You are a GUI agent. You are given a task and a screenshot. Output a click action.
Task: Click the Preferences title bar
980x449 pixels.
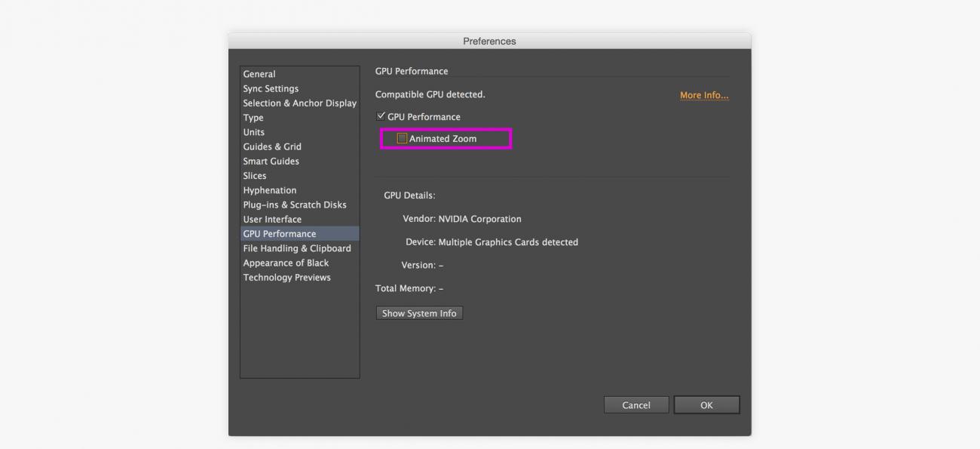pyautogui.click(x=490, y=41)
